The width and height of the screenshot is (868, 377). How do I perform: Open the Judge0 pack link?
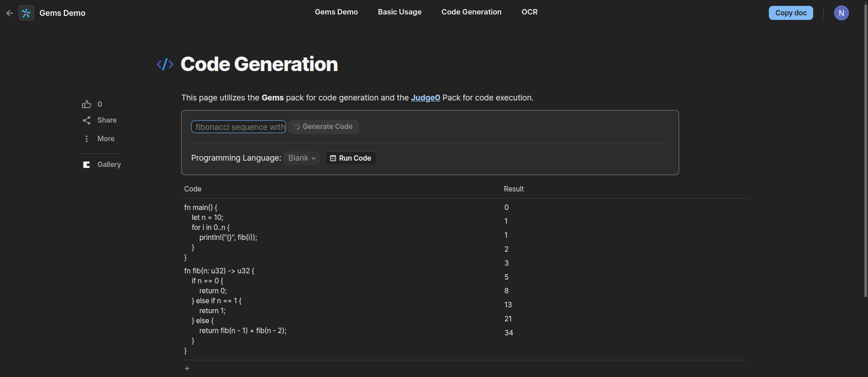(426, 98)
